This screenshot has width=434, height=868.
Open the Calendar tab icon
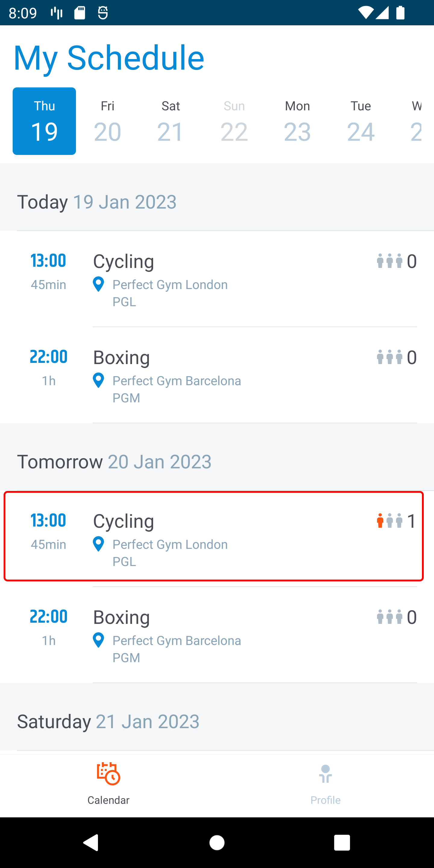(108, 774)
